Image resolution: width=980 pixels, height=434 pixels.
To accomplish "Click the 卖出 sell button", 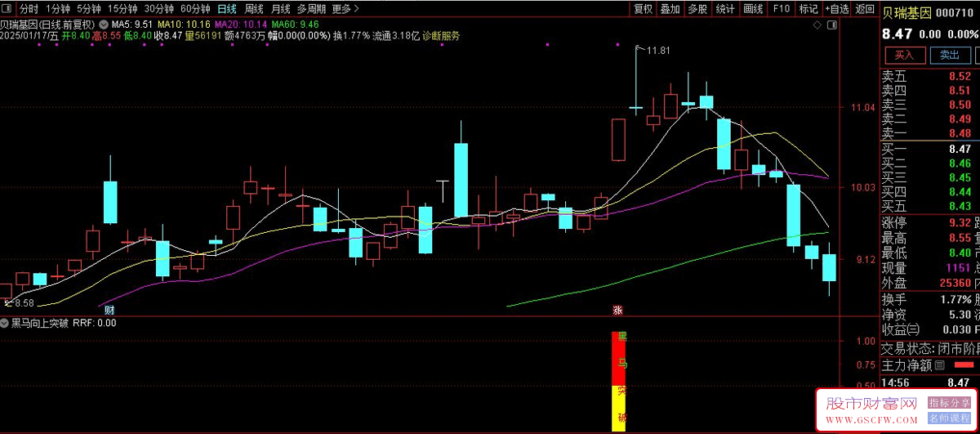I will (950, 55).
